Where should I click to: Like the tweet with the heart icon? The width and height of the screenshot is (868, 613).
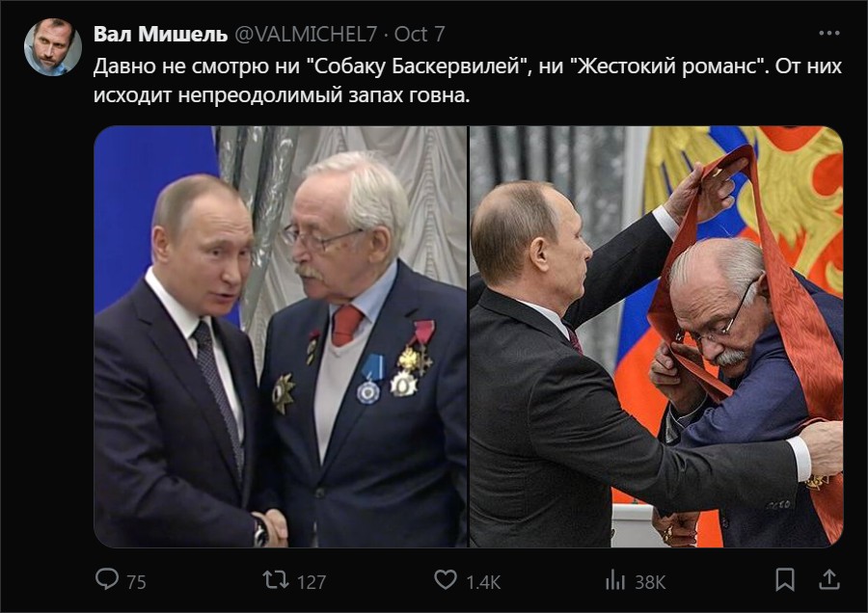point(445,580)
